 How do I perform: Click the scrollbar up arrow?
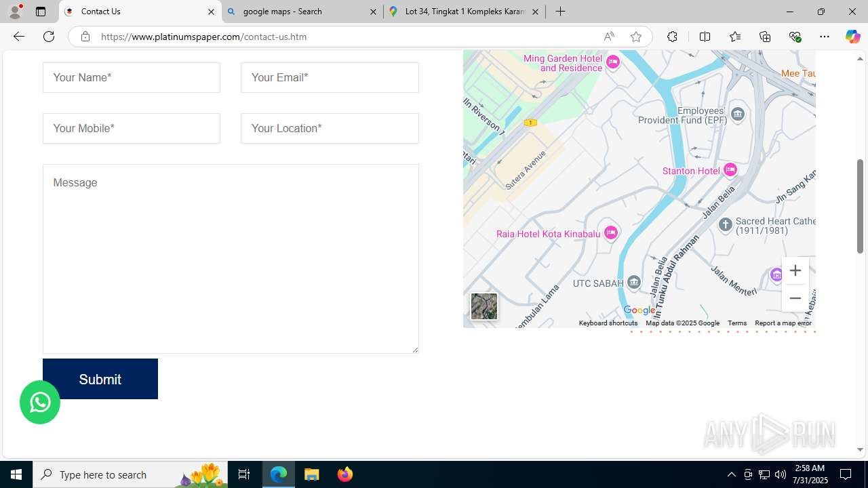click(860, 58)
